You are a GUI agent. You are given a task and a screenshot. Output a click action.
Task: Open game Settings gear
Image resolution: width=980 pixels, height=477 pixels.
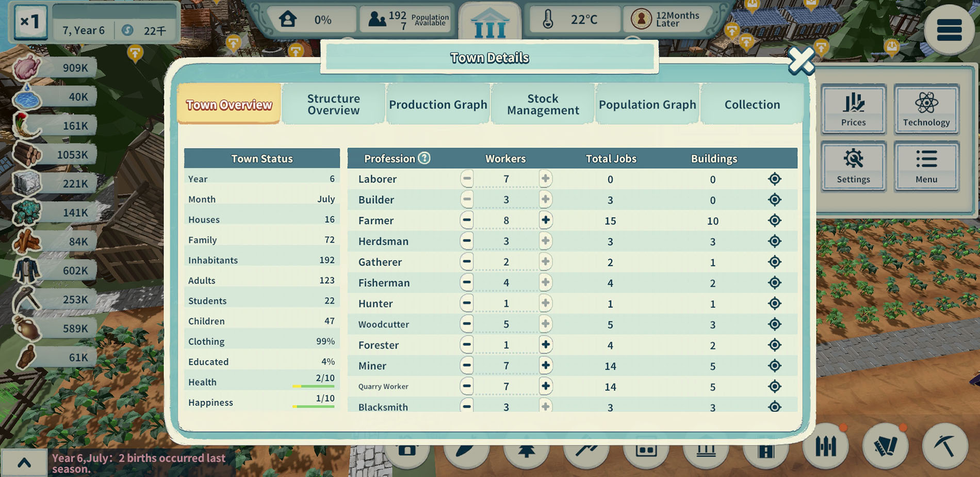point(853,166)
